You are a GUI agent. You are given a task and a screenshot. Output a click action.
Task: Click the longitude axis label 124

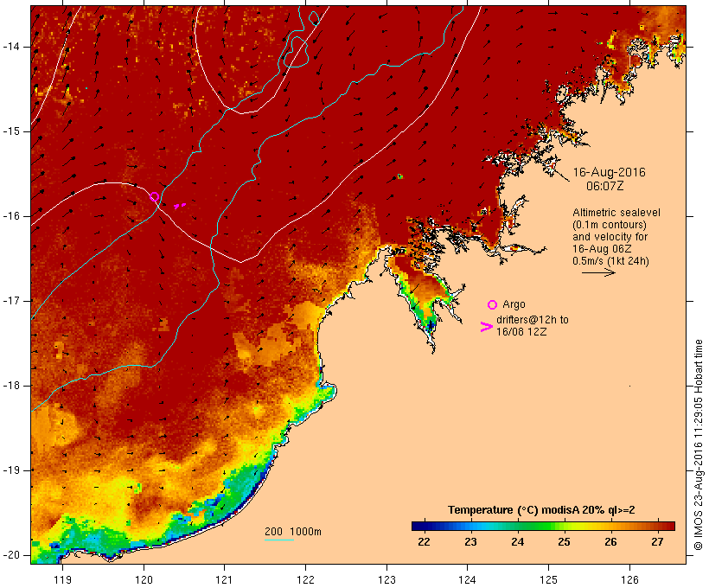tap(468, 580)
